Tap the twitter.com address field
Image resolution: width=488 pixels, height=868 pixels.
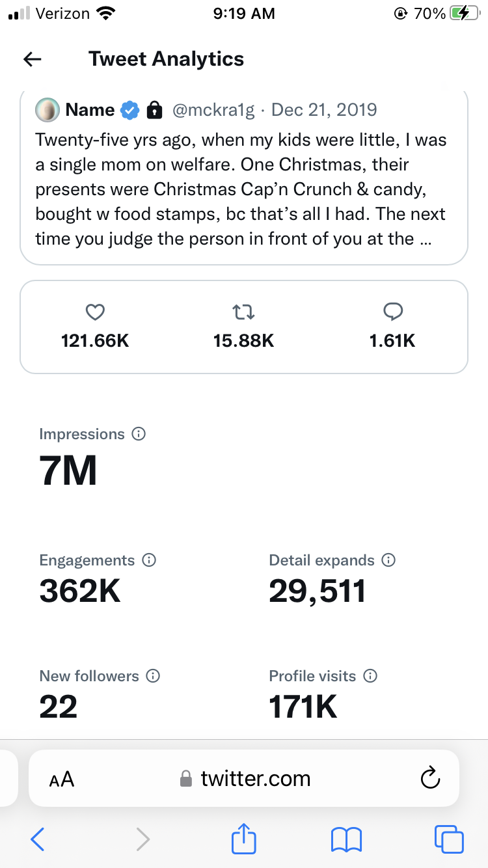point(245,779)
